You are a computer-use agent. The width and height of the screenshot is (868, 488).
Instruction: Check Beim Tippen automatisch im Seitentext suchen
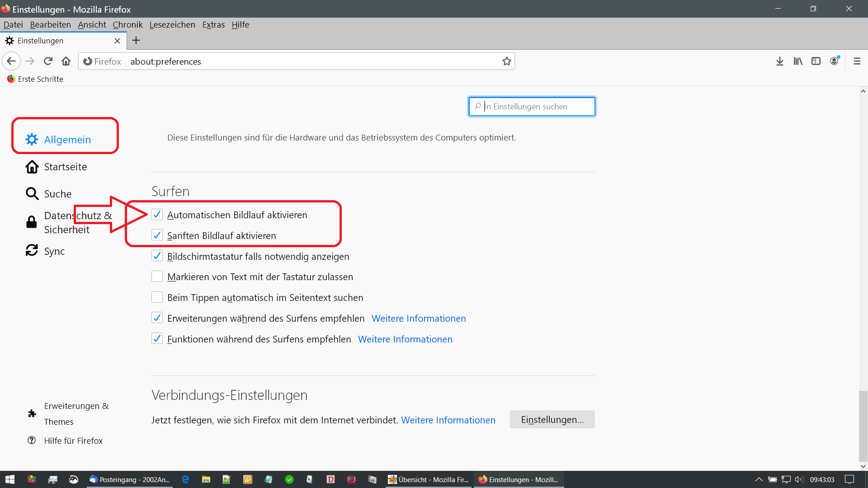157,297
